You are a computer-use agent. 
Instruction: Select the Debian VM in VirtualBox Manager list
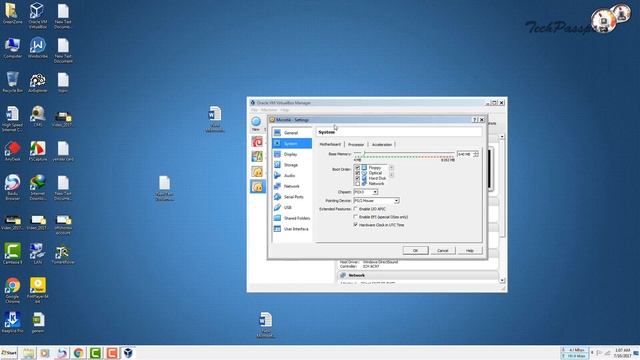pyautogui.click(x=257, y=142)
